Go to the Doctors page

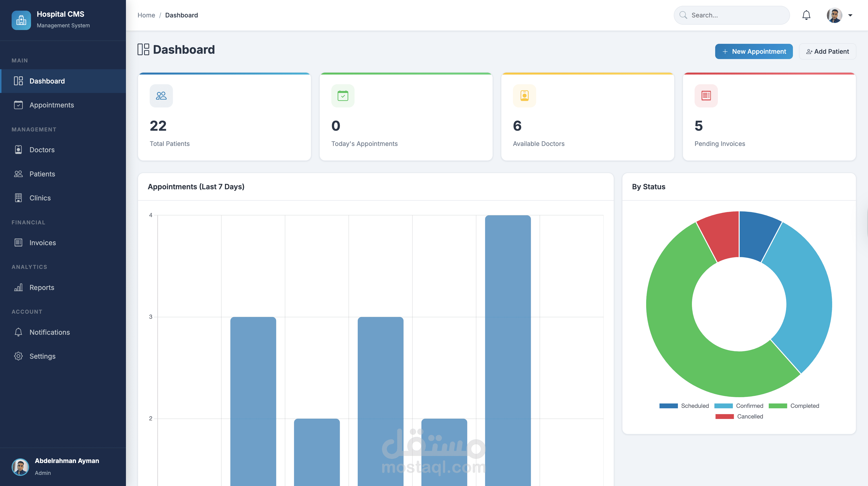(63, 150)
